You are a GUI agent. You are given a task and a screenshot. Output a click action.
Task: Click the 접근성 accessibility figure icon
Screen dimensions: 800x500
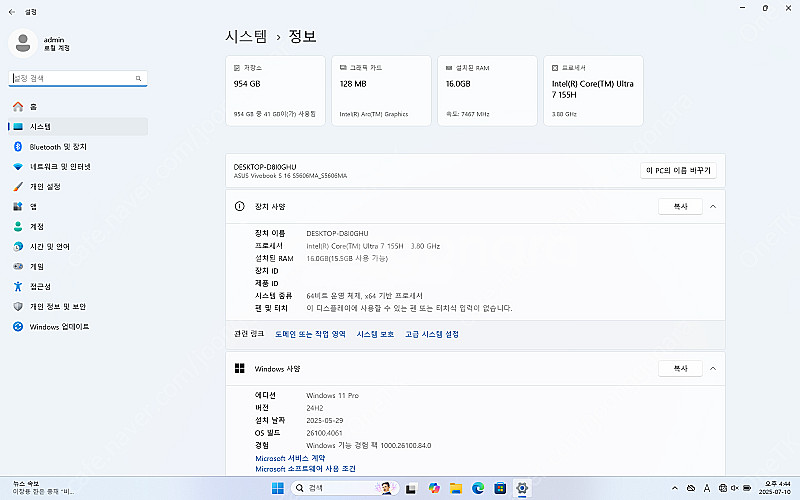point(18,287)
